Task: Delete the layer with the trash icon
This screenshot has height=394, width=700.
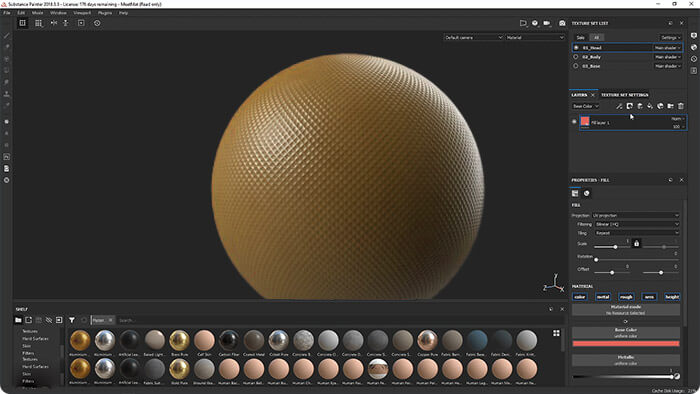Action: tap(680, 106)
